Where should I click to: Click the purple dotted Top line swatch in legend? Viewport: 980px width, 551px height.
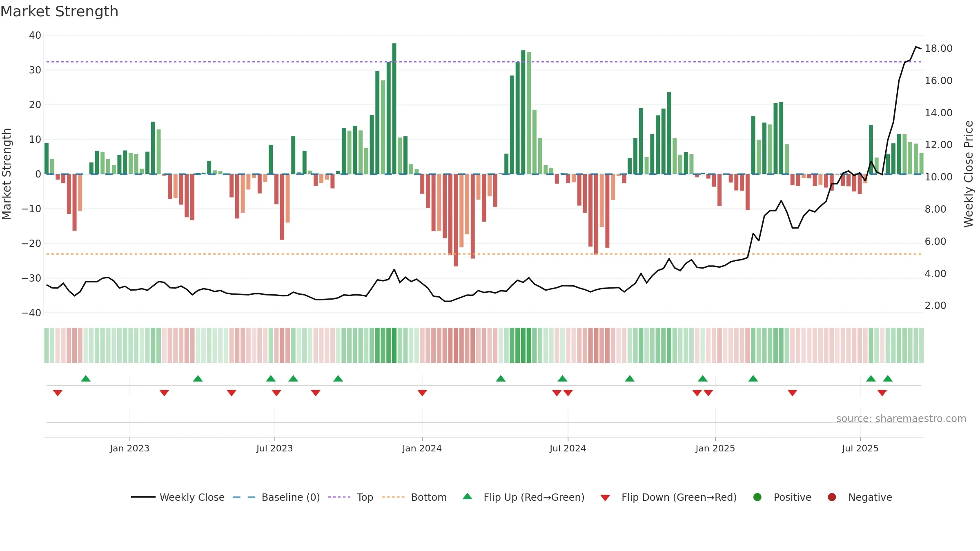[339, 497]
